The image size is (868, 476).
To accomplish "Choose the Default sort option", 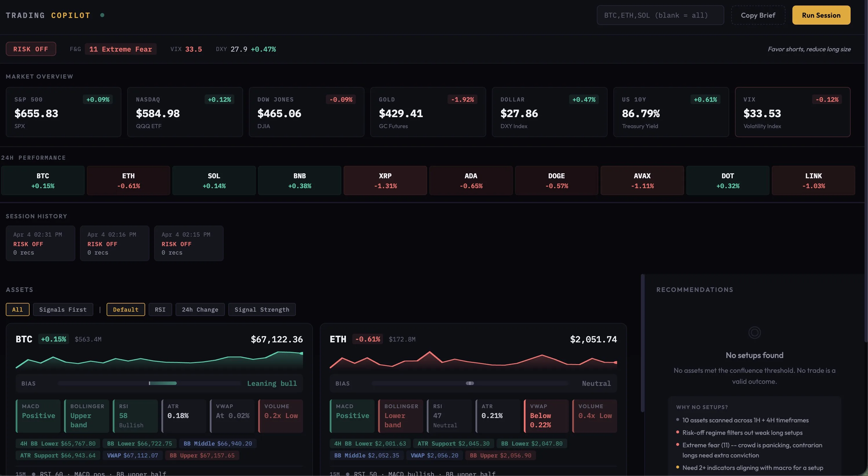I will tap(126, 310).
